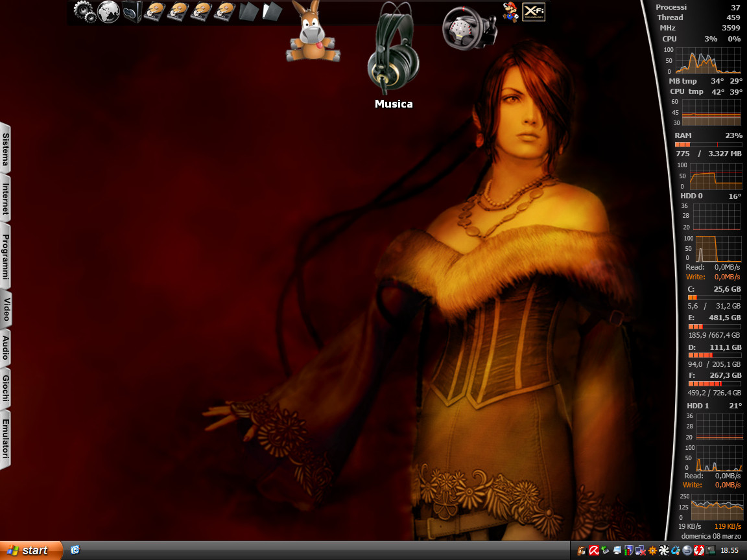Click the 'CPU tmp' temperature row

706,91
